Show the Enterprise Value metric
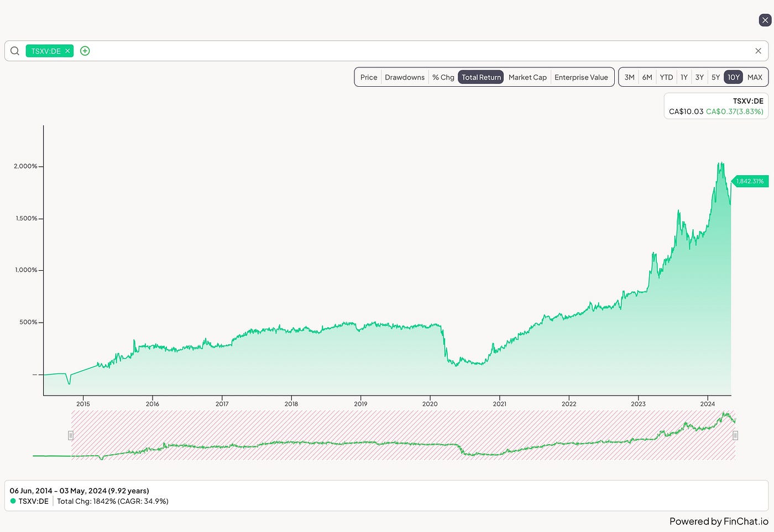This screenshot has height=532, width=774. (x=581, y=77)
